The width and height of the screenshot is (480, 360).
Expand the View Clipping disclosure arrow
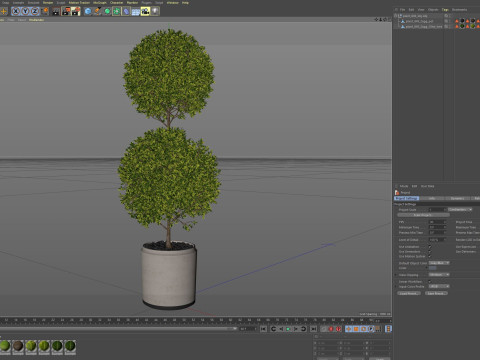(x=395, y=275)
